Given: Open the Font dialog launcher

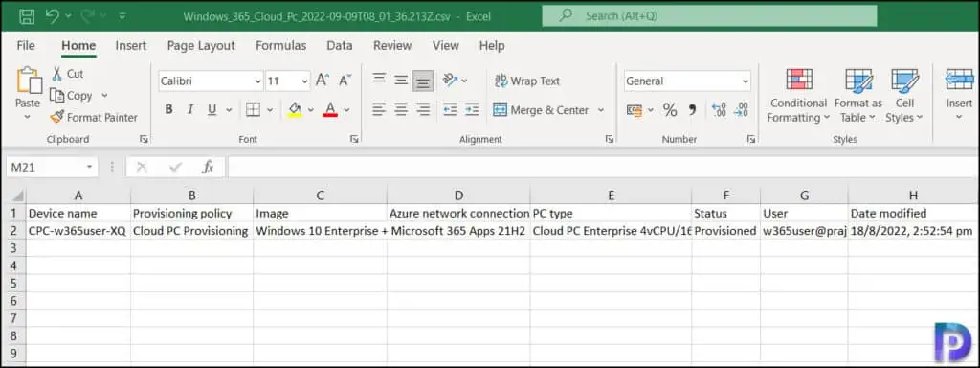Looking at the screenshot, I should tap(354, 139).
